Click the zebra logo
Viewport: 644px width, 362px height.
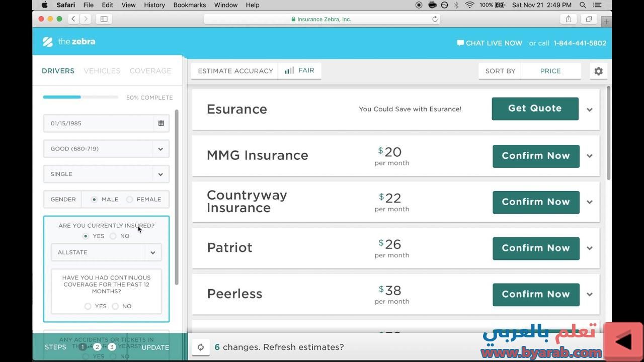[x=69, y=42]
